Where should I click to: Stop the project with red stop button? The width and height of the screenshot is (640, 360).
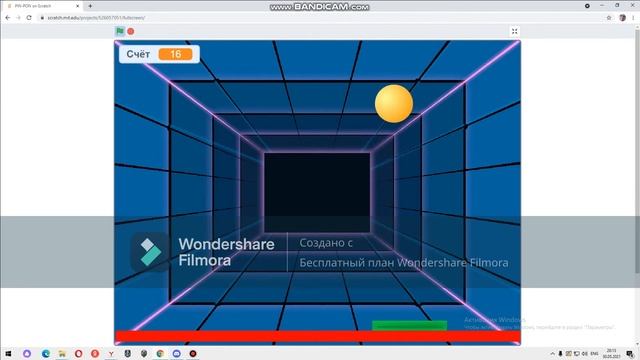[131, 31]
